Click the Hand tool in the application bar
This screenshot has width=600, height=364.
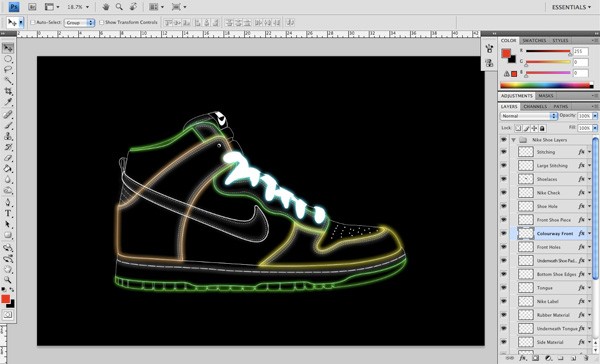(x=106, y=7)
